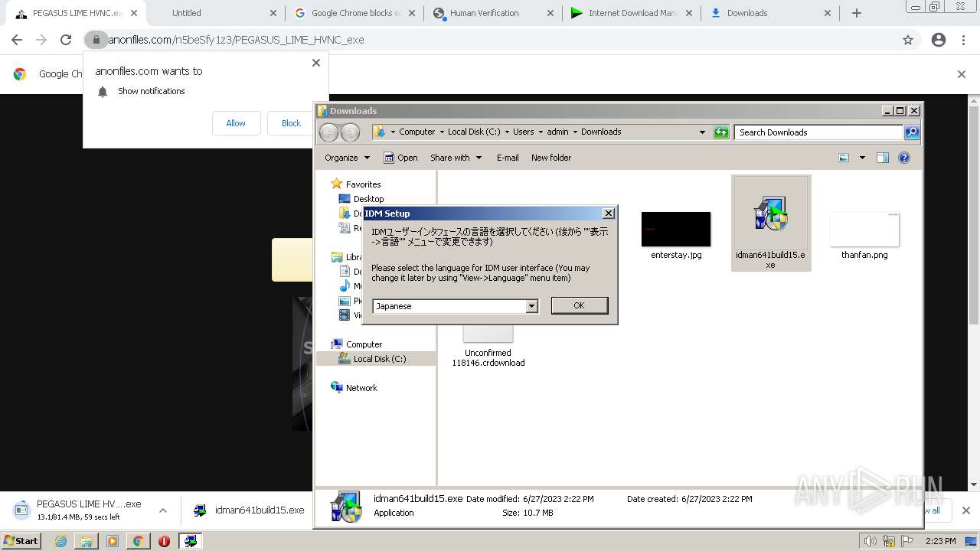Close the IDM Setup dialog
Screen dimensions: 980x551
point(608,214)
